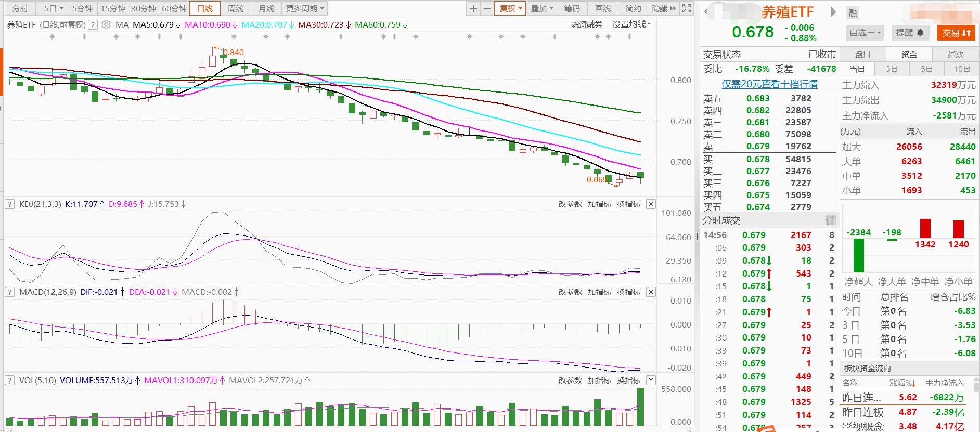Viewport: 980px width, 432px height.
Task: Go to next stock with right arrow
Action: coord(833,12)
